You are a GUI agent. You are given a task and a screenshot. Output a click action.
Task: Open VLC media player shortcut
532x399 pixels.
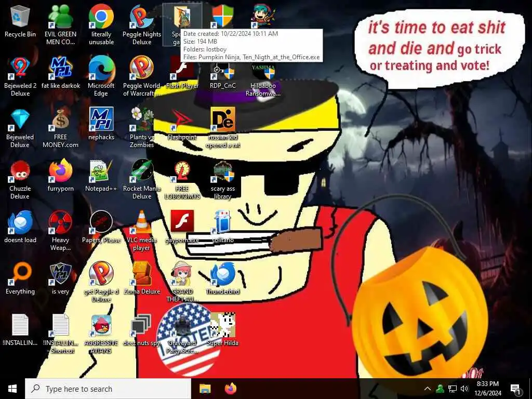(x=142, y=231)
